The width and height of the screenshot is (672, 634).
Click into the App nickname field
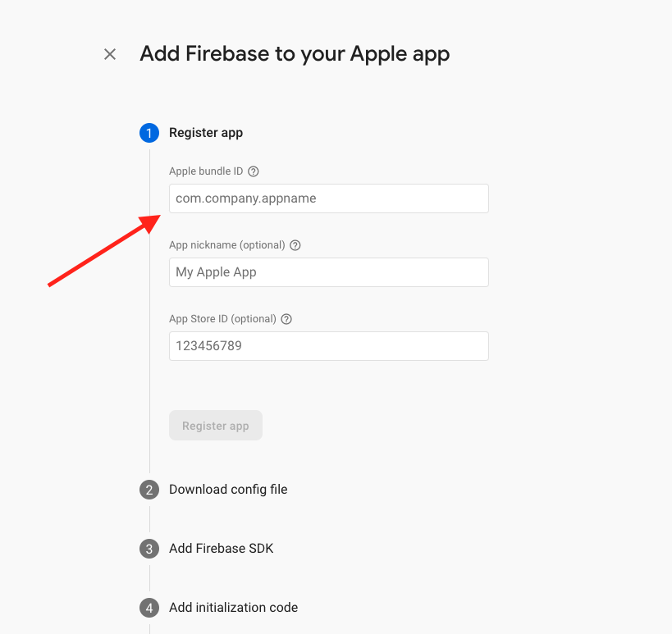coord(328,272)
